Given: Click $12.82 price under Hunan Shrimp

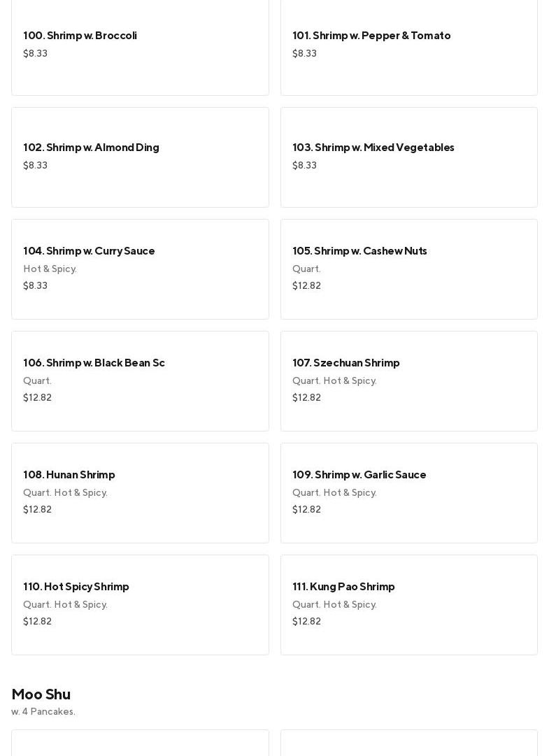Looking at the screenshot, I should (37, 510).
